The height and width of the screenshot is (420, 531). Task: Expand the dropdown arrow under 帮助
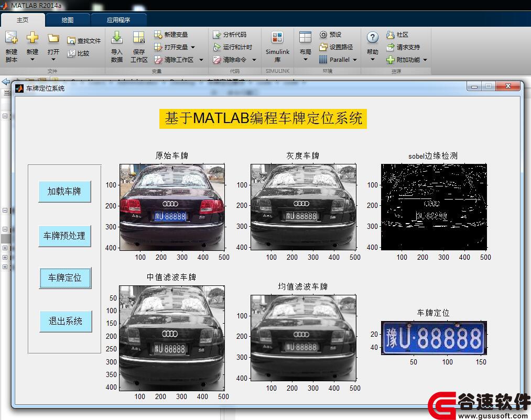[x=373, y=60]
